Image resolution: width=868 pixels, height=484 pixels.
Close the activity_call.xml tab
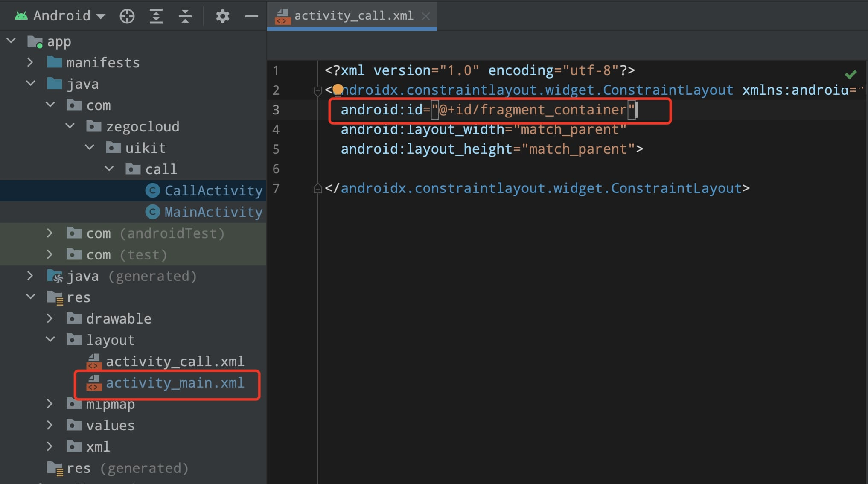point(425,16)
